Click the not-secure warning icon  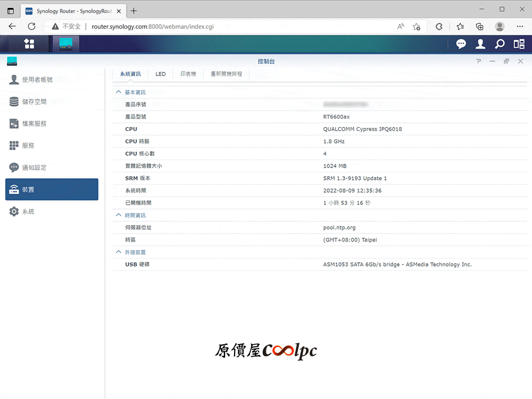(x=55, y=27)
